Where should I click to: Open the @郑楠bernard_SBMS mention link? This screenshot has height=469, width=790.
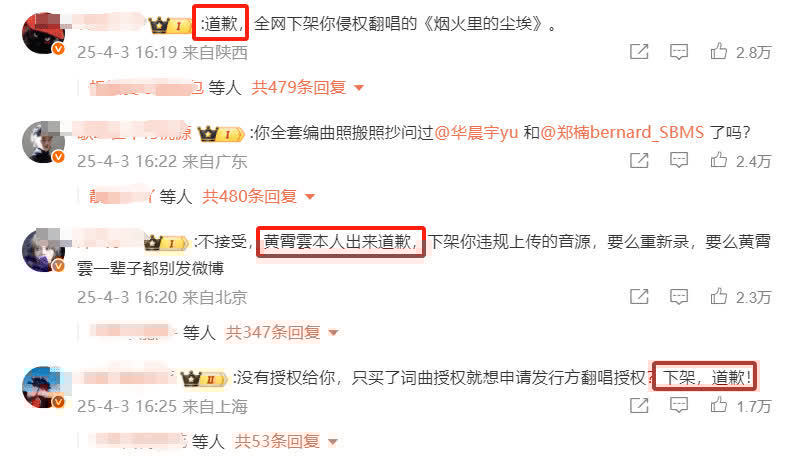tap(622, 132)
